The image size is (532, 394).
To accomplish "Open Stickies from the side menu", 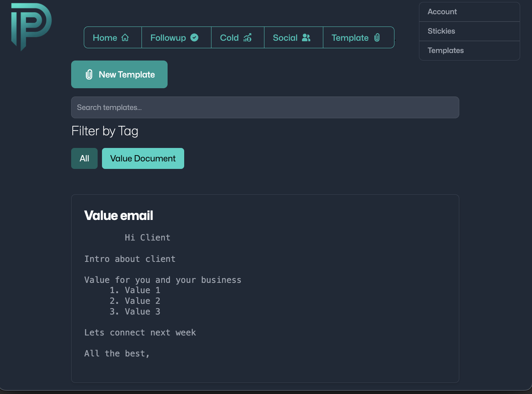I will 441,31.
